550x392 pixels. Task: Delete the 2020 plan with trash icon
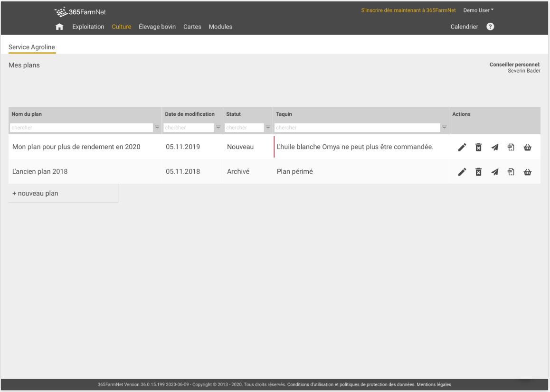tap(478, 147)
